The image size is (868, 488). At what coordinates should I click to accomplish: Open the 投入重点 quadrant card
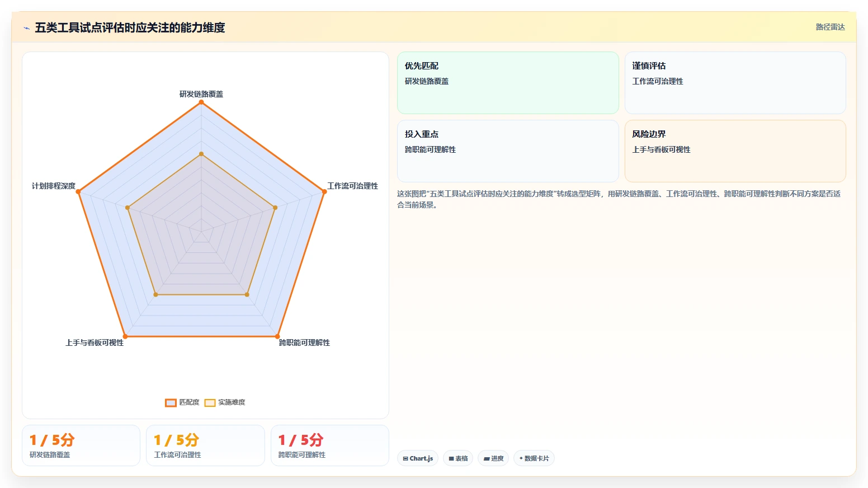(x=508, y=151)
